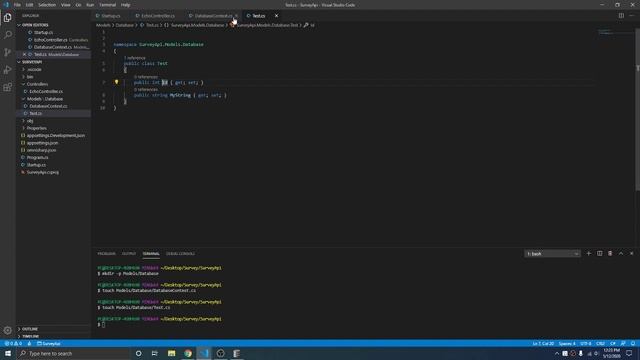Split the terminal pane
This screenshot has width=640, height=360.
coord(599,253)
